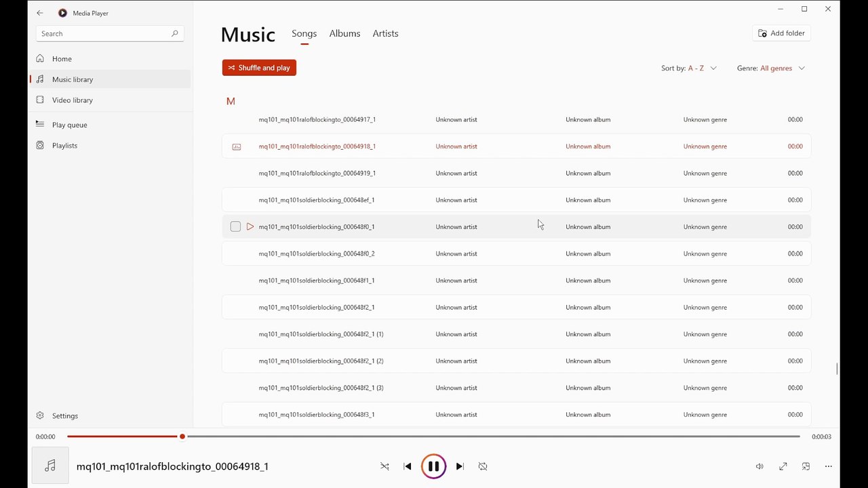Select song mq101soldierblocking_000648f0_2
Viewport: 868px width, 488px height.
[x=516, y=253]
